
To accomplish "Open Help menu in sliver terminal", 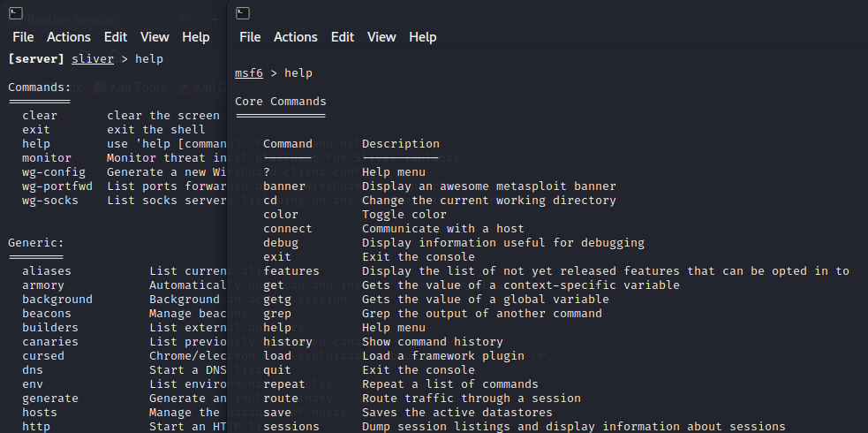I will point(196,37).
